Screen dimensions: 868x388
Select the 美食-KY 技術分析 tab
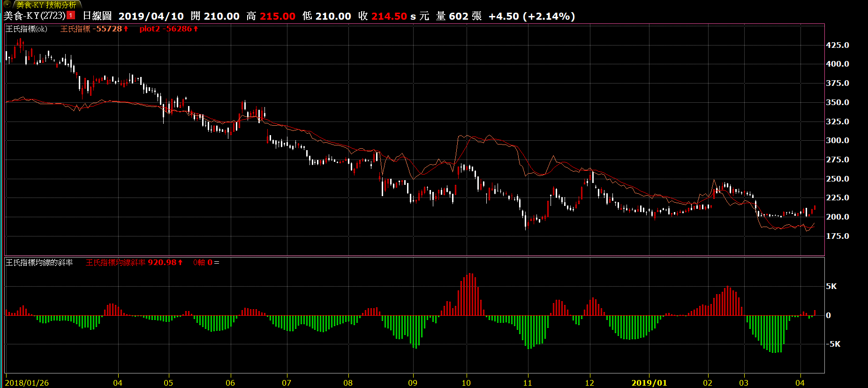46,5
